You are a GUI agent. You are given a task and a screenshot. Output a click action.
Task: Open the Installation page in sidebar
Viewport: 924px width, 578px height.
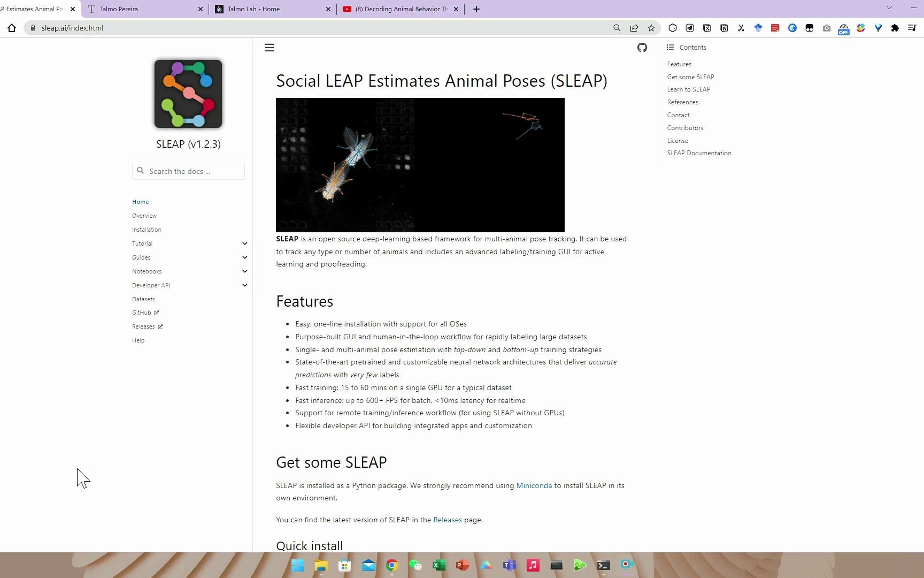[x=147, y=230]
